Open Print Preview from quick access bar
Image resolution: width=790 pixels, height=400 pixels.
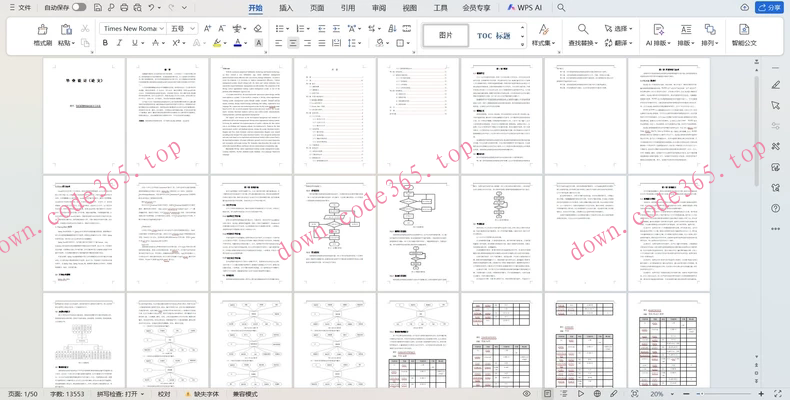click(x=138, y=8)
